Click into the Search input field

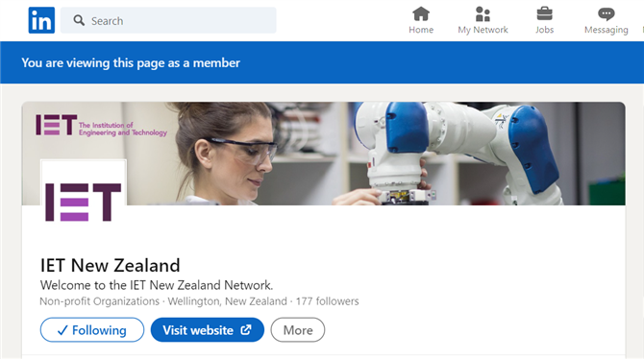[168, 20]
